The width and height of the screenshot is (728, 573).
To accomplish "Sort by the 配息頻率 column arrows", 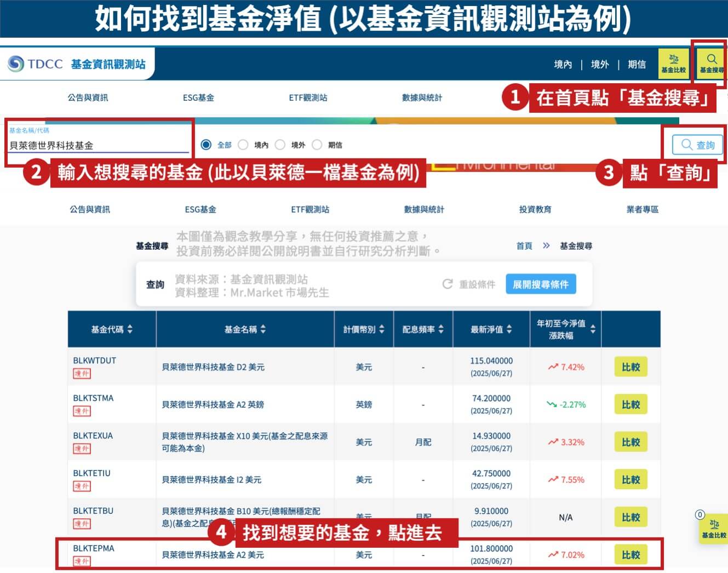I will click(441, 329).
